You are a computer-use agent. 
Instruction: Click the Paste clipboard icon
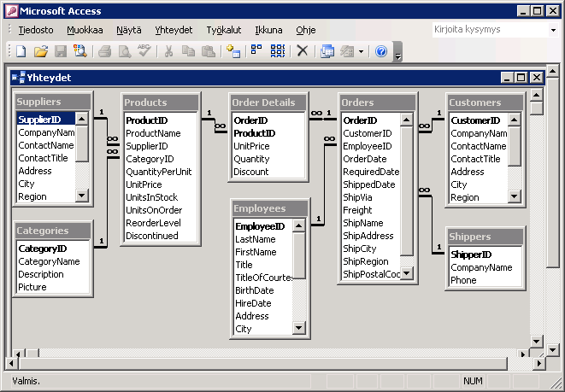[209, 51]
